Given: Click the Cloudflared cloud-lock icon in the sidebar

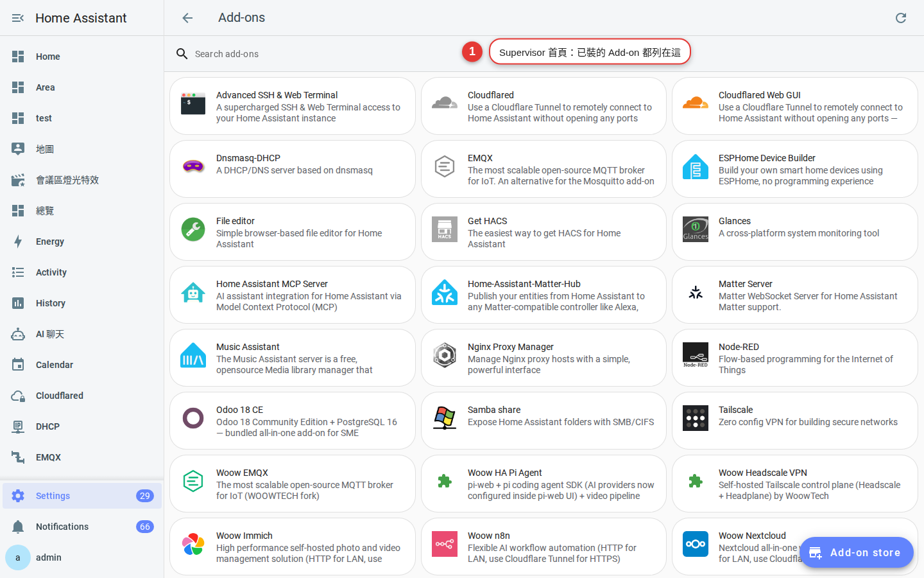Looking at the screenshot, I should click(18, 396).
